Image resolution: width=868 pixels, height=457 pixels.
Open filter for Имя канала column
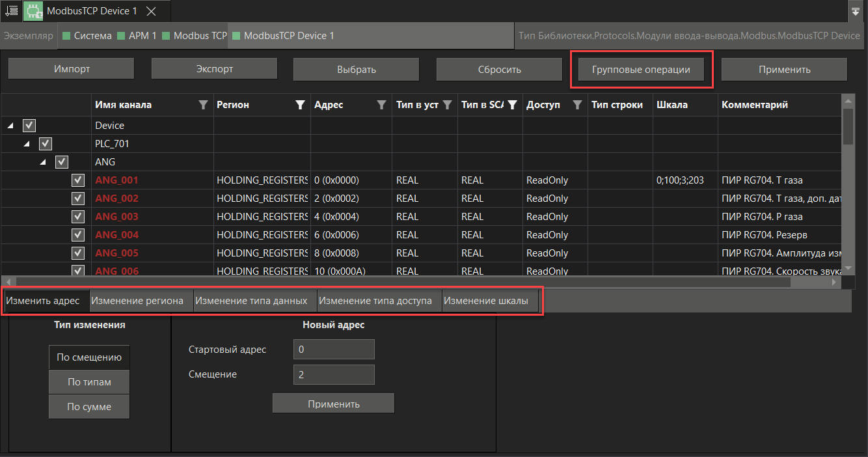coord(203,105)
